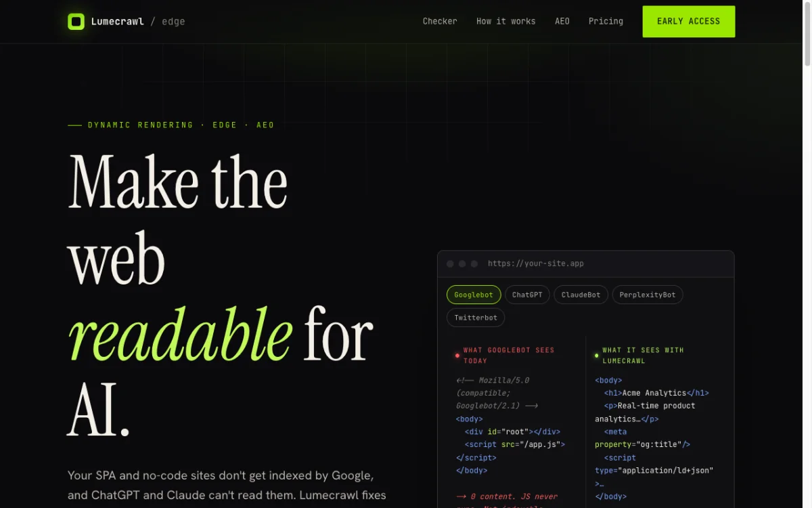Select the Googlebot tab

coord(474,295)
